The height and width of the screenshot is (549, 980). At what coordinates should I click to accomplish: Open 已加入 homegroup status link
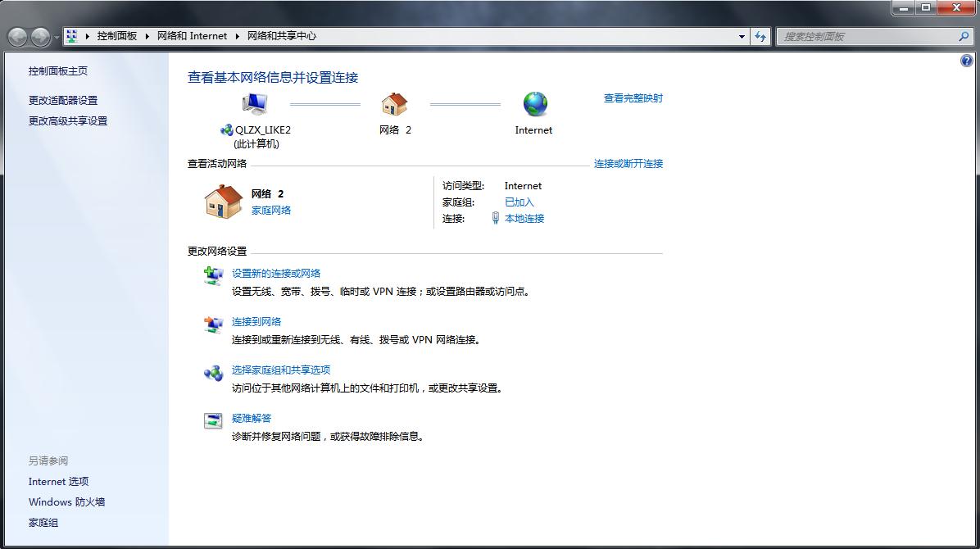point(519,202)
